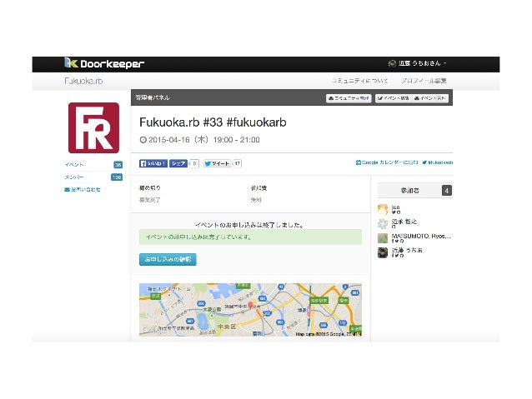Open the Fukuoka.rb community title link
Image resolution: width=532 pixels, height=399 pixels.
(83, 81)
